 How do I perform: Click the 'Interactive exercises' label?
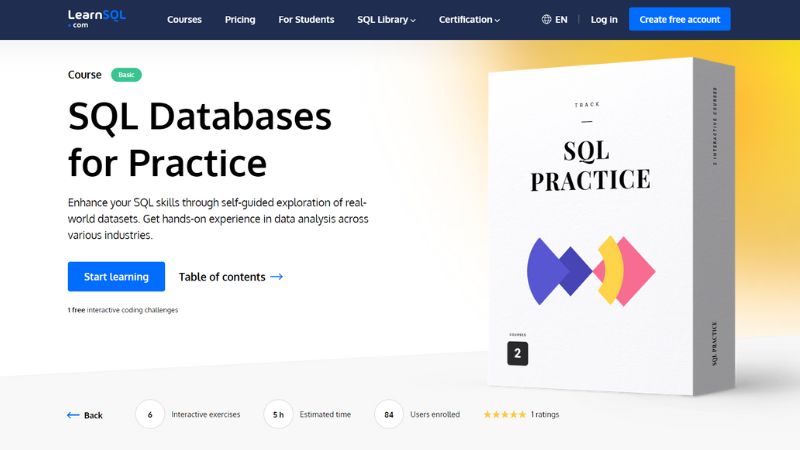click(206, 414)
